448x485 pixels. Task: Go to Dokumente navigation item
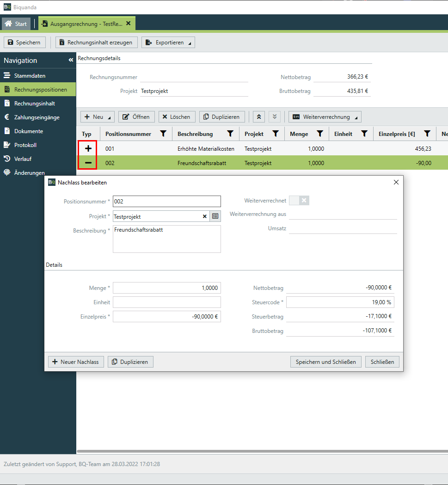click(x=29, y=131)
